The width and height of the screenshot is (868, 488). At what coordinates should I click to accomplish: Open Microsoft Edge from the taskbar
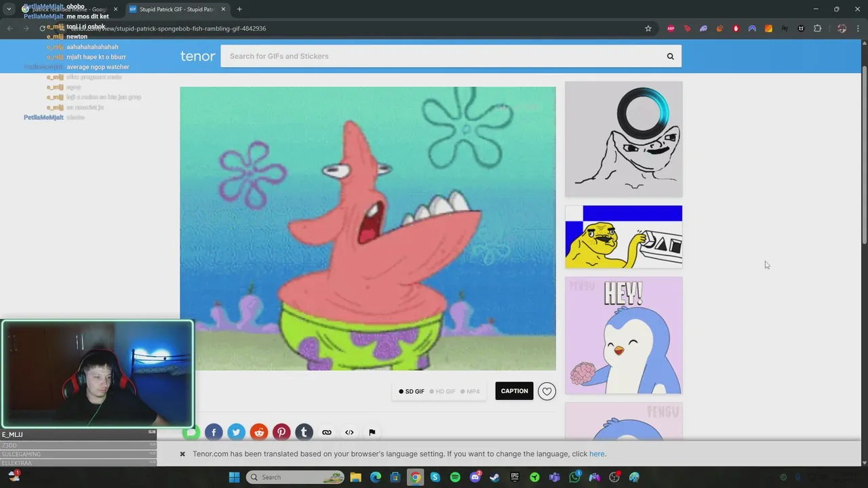point(376,477)
